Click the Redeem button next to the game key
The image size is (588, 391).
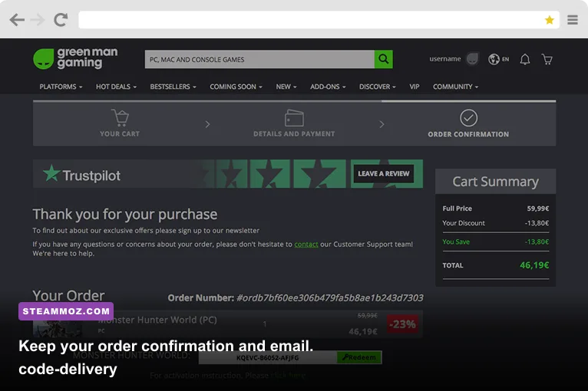[359, 357]
